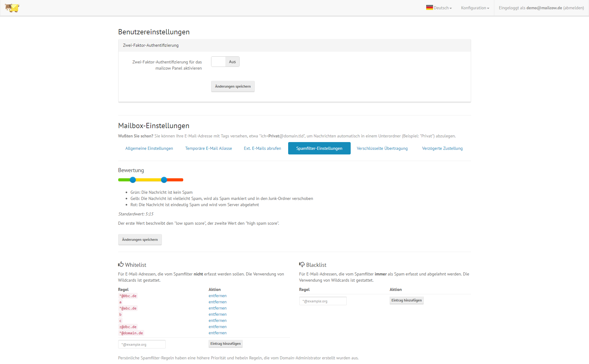
Task: Select the Verschlüsselte Übertragung tab
Action: (x=382, y=148)
